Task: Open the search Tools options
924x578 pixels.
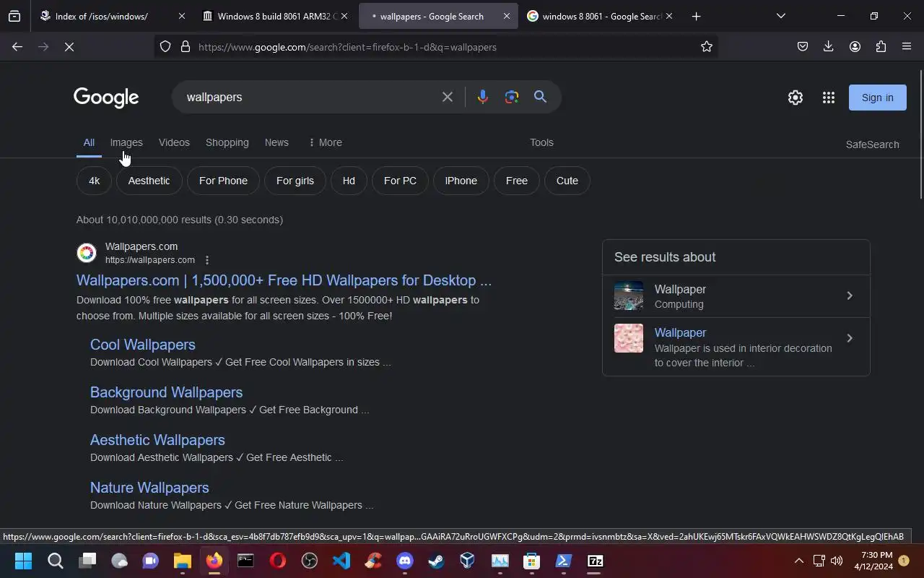Action: pos(541,142)
